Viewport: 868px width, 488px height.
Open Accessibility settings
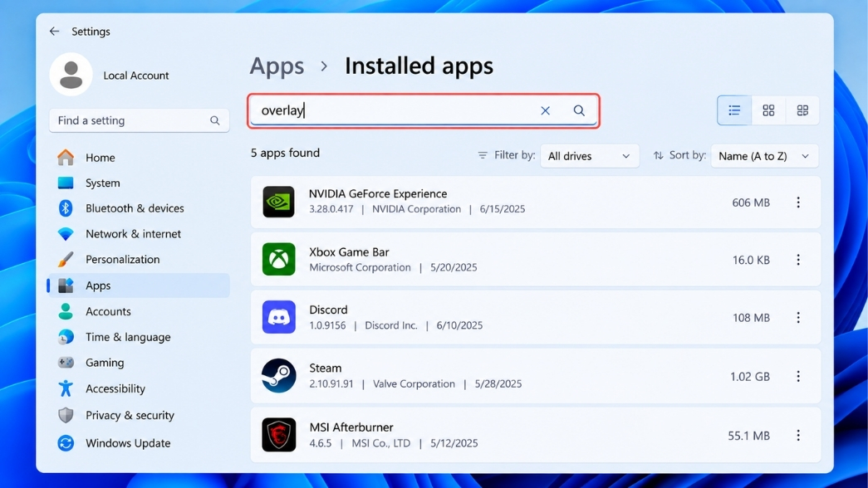(139, 388)
